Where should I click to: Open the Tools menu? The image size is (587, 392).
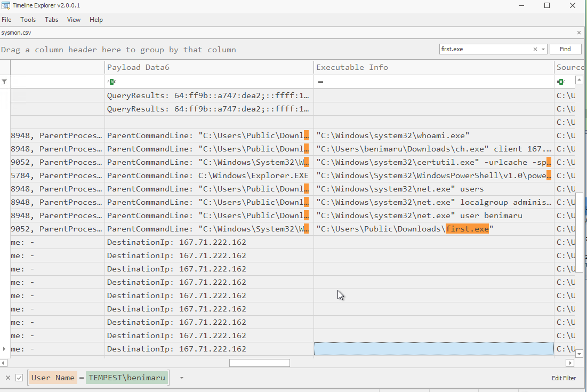coord(28,20)
